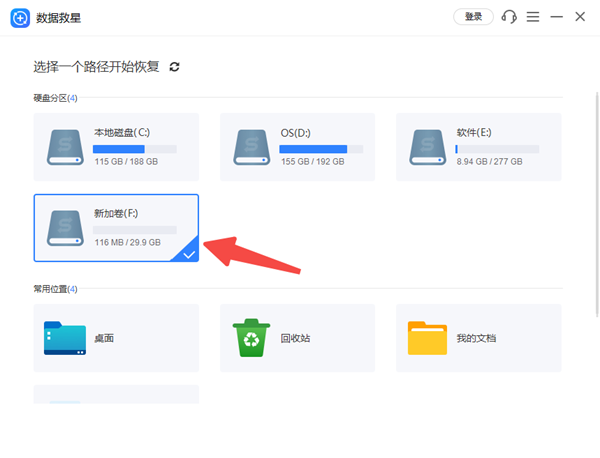Click the text 155 GB / 192 GB
This screenshot has width=600, height=458.
click(313, 161)
